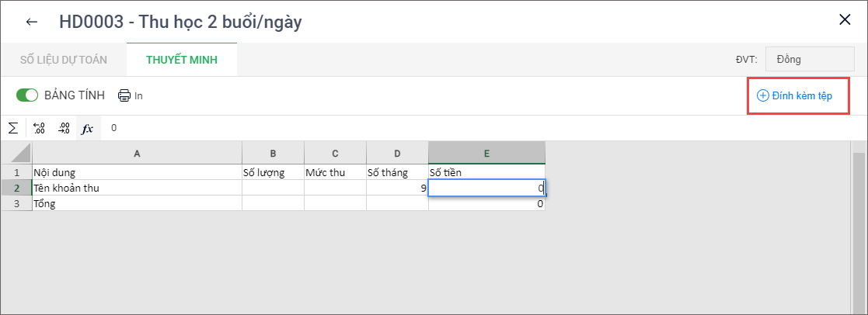Viewport: 868px width, 315px height.
Task: Close the HD0003 dialog with X
Action: pyautogui.click(x=845, y=20)
